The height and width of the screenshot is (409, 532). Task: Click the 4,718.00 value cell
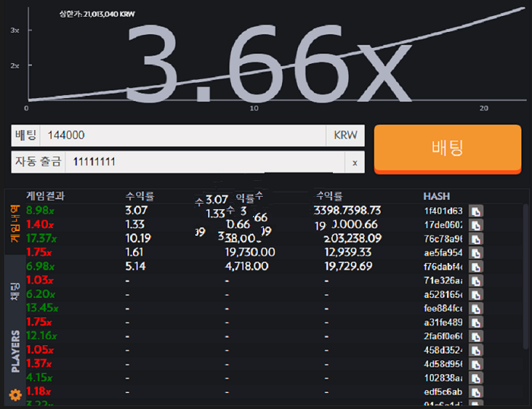point(247,266)
